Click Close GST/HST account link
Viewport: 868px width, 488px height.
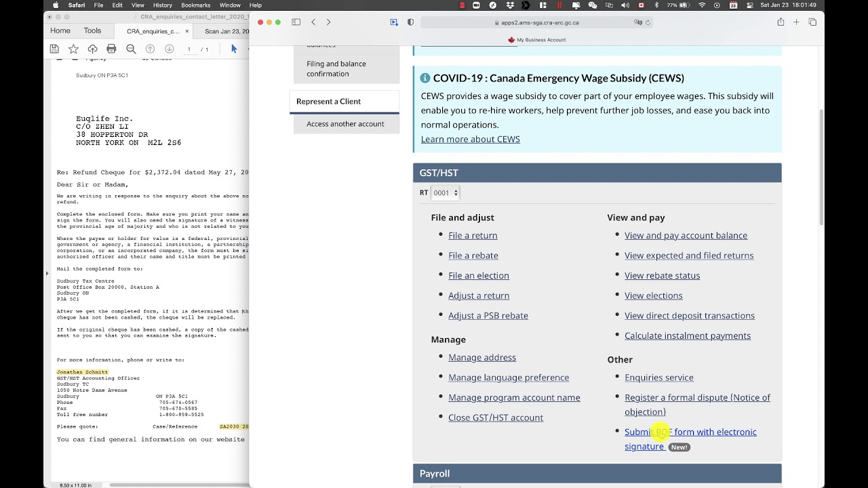[x=496, y=418]
